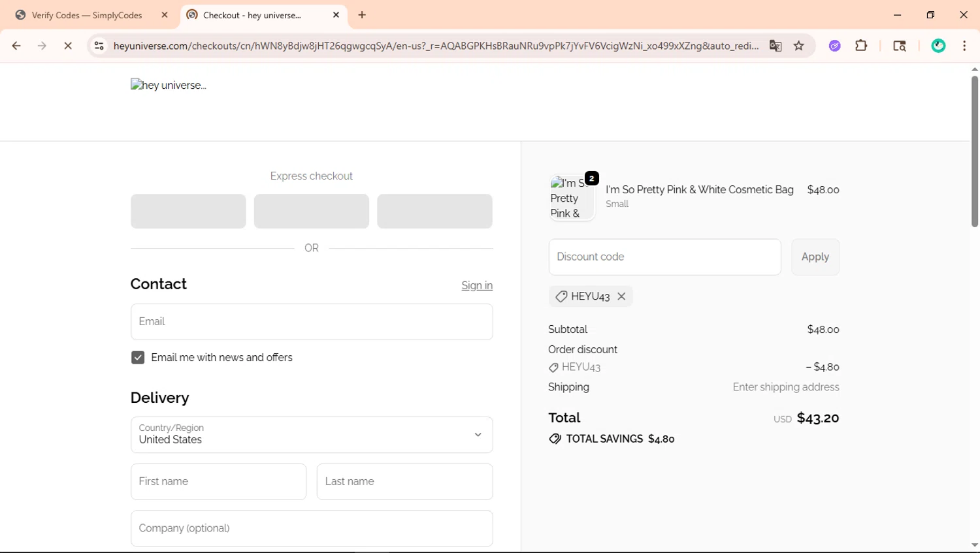
Task: Click the order discount amount – $4.80
Action: point(823,368)
